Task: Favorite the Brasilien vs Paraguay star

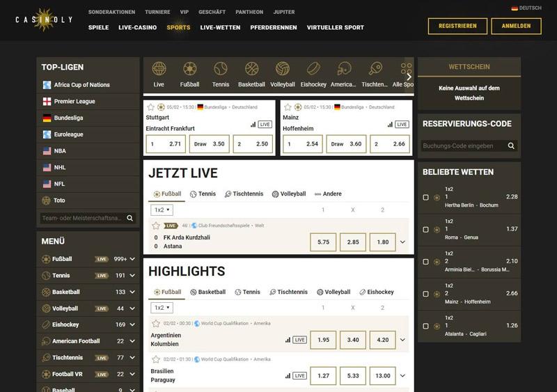Action: click(x=155, y=359)
